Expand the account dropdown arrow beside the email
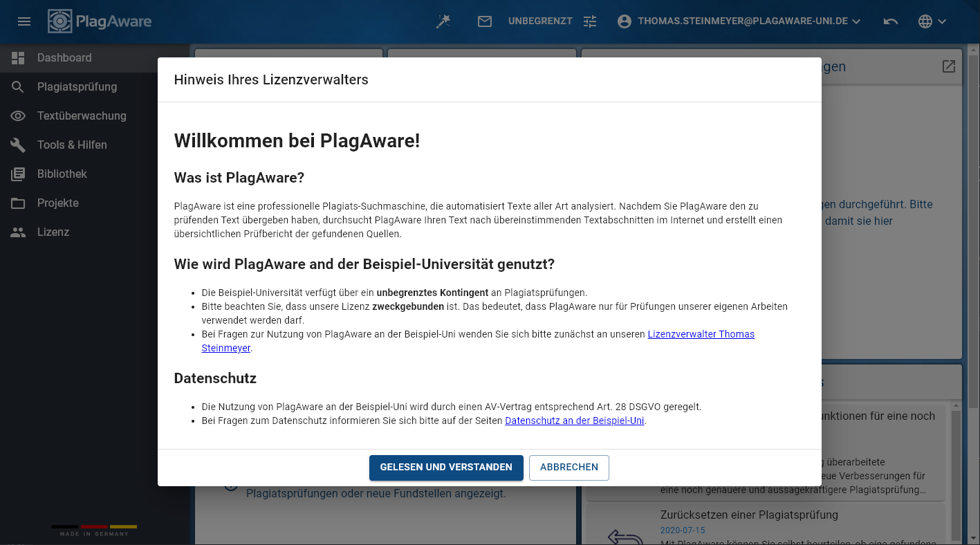 856,21
